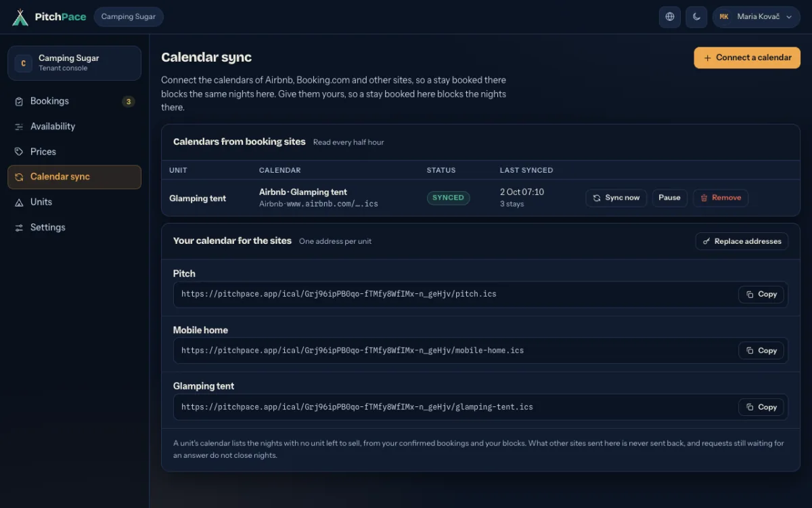The height and width of the screenshot is (508, 812).
Task: Click 'Calendars from booking sites' heading
Action: [240, 142]
